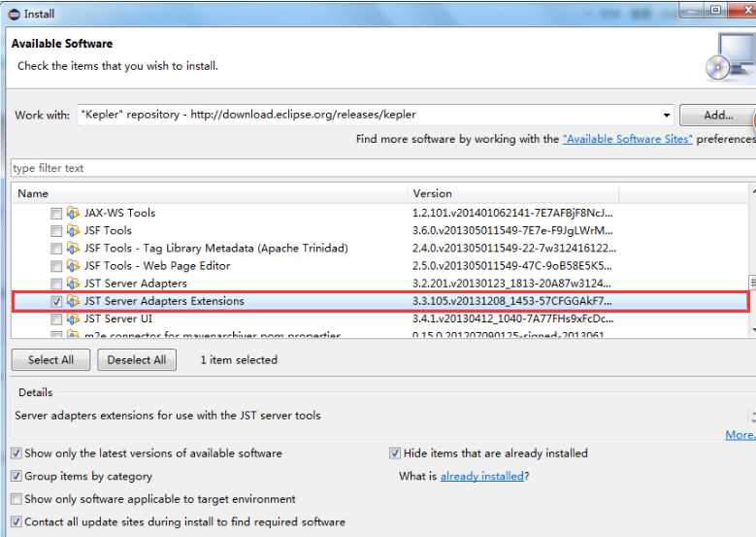Select JST Server Adapters Extensions row text
The image size is (756, 537).
click(x=164, y=301)
